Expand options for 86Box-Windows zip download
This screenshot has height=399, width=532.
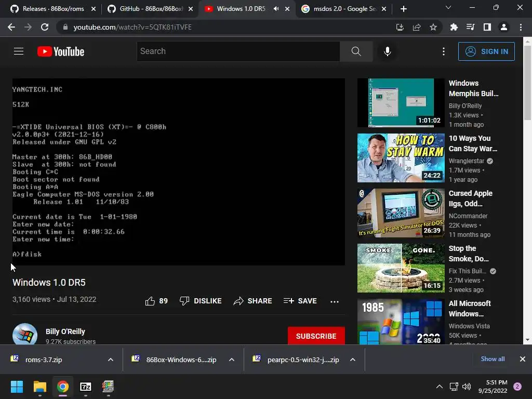pos(232,360)
